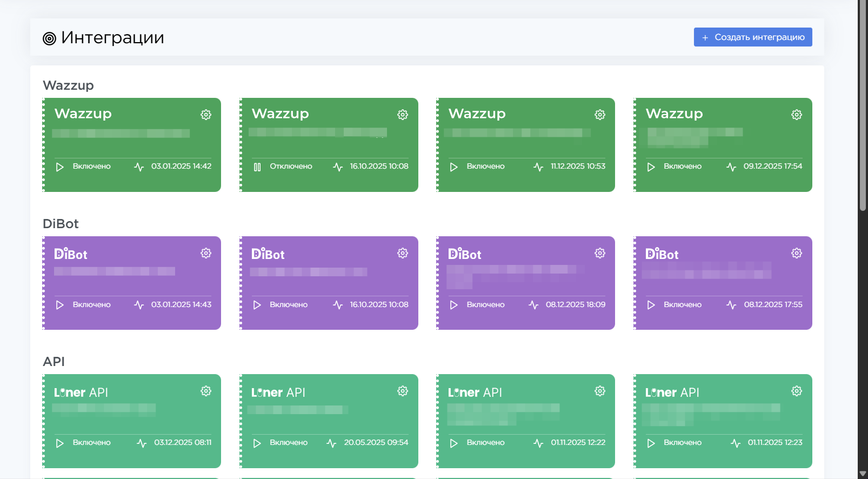868x479 pixels.
Task: Click the dotted left edge of first Wazzup card
Action: 44,145
